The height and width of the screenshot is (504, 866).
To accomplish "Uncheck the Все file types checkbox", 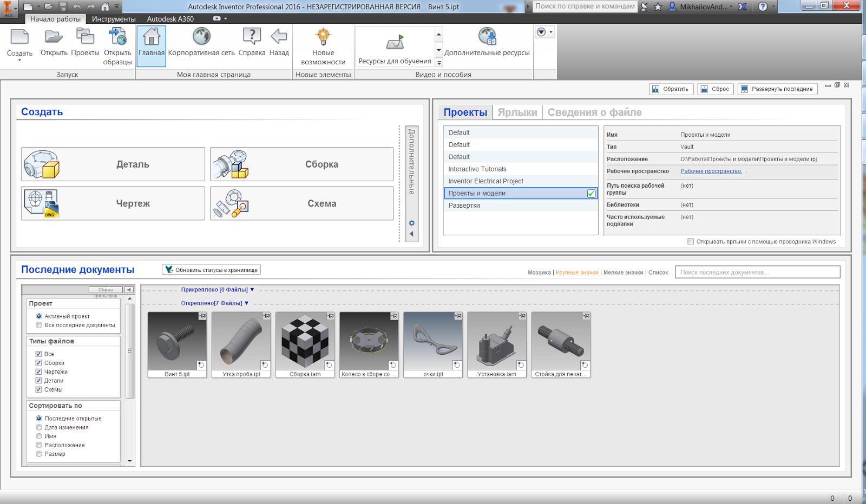I will pos(38,354).
